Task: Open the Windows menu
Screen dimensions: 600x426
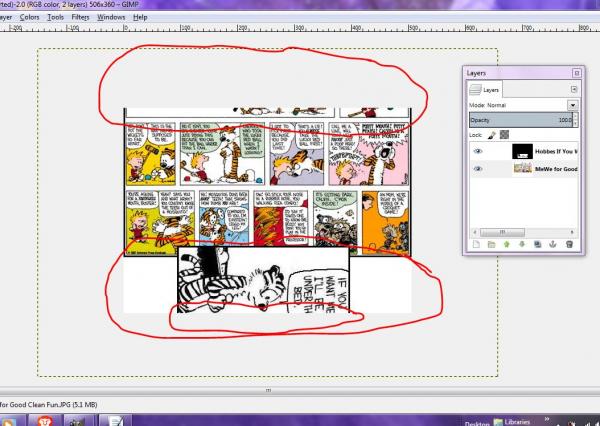Action: coord(111,17)
